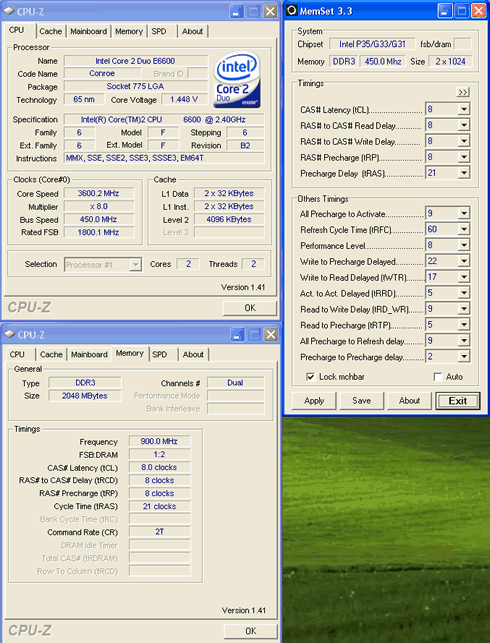
Task: Open All Precharge to Activate dropdown
Action: (x=464, y=213)
